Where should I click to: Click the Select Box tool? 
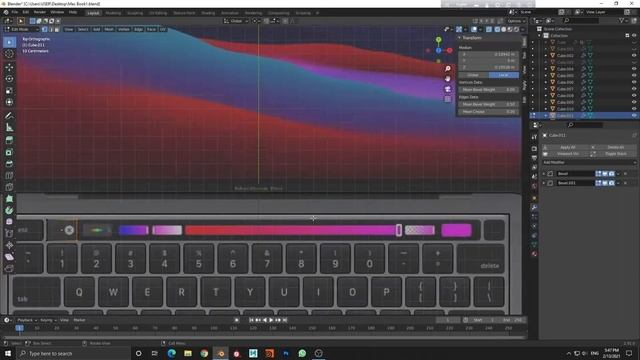[x=9, y=42]
